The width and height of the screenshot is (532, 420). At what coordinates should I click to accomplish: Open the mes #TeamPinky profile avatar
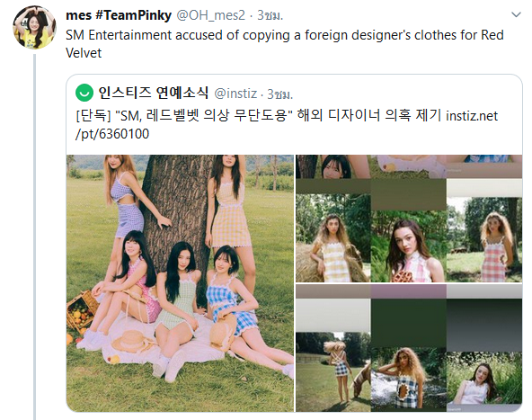[x=35, y=27]
